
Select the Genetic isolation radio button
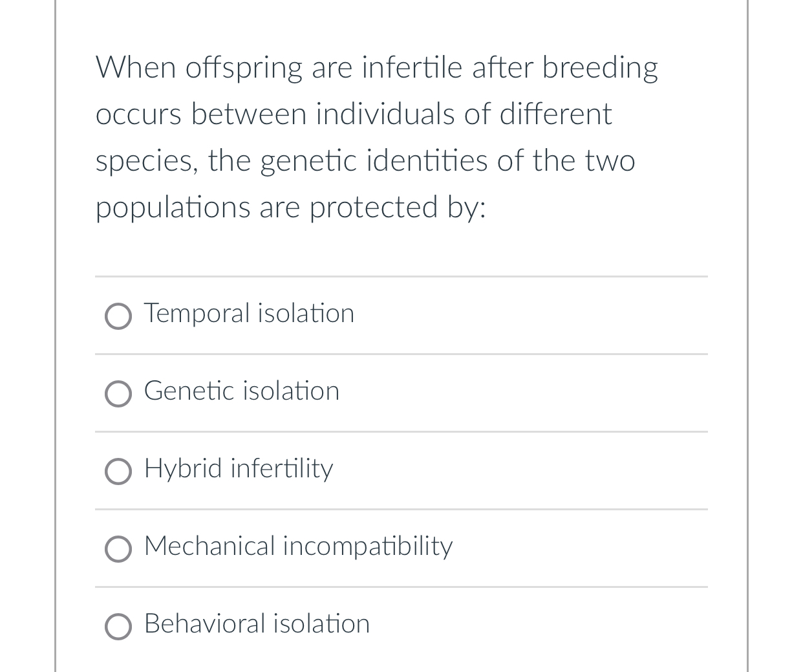pos(118,394)
